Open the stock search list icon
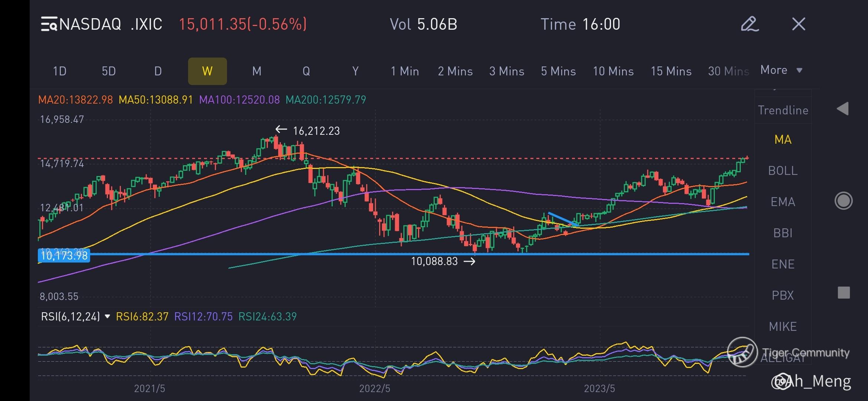The width and height of the screenshot is (868, 401). [x=49, y=24]
